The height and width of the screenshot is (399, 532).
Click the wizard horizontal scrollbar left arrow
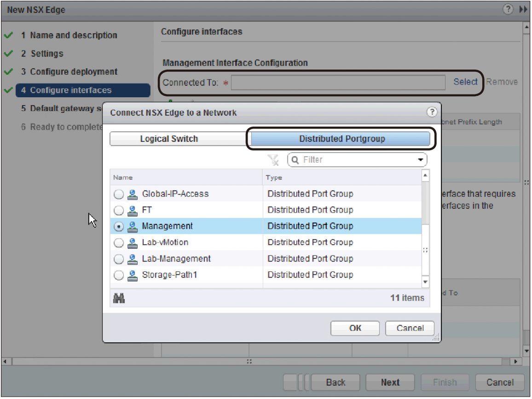(x=5, y=362)
